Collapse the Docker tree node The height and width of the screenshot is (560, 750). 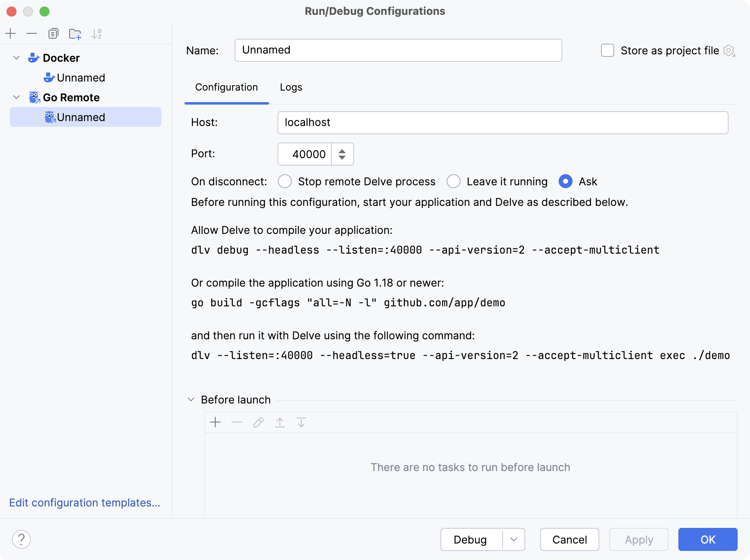tap(16, 58)
